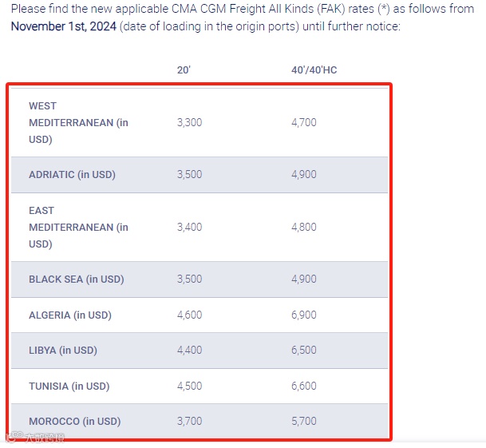Click the bold November 1st, 2024 date

coord(64,26)
